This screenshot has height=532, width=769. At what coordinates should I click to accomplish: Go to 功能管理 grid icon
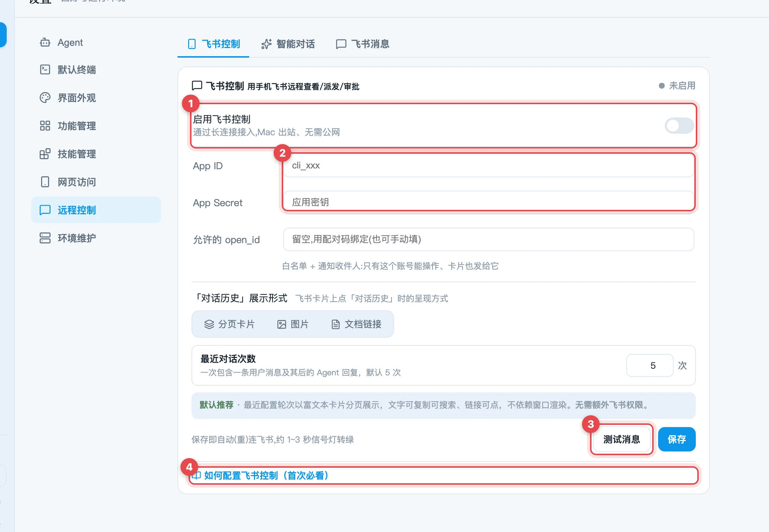pyautogui.click(x=45, y=126)
